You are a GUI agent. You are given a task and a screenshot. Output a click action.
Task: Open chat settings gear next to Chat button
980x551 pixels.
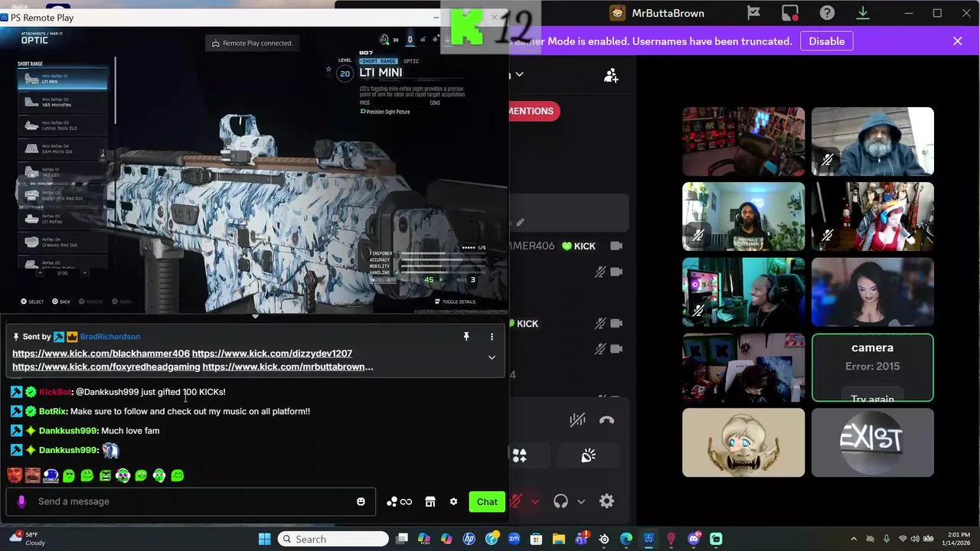pyautogui.click(x=453, y=502)
